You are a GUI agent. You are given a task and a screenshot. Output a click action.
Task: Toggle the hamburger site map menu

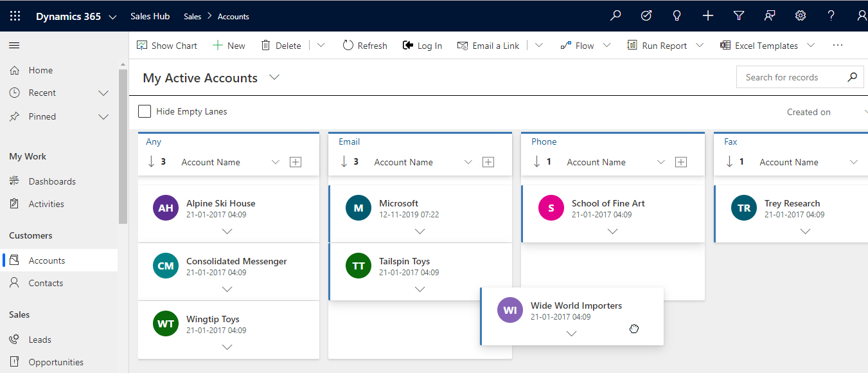pyautogui.click(x=14, y=46)
